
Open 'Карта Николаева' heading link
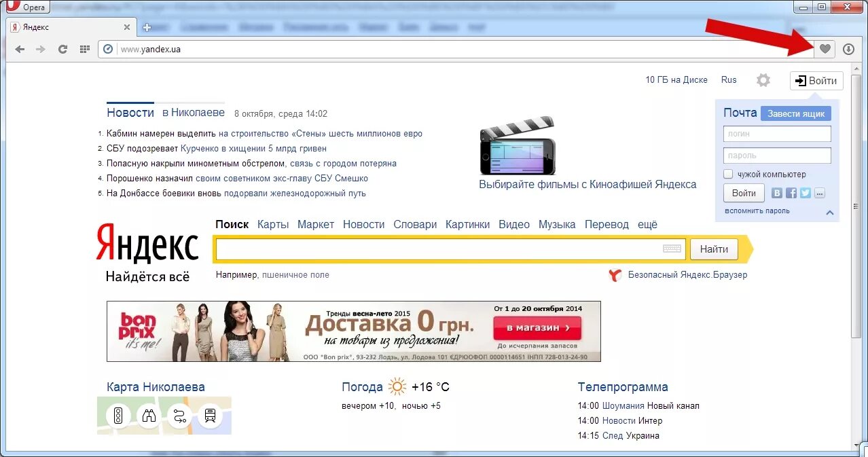(x=156, y=387)
